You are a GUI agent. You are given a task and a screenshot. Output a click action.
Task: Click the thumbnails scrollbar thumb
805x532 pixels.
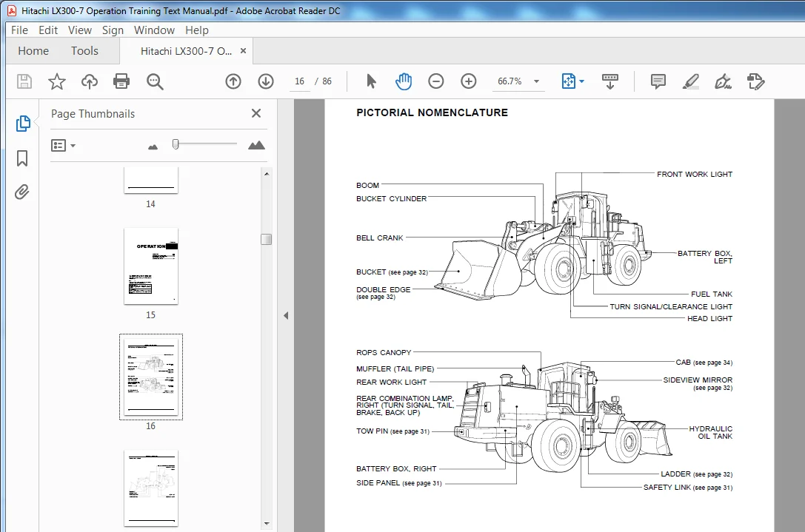[x=266, y=239]
